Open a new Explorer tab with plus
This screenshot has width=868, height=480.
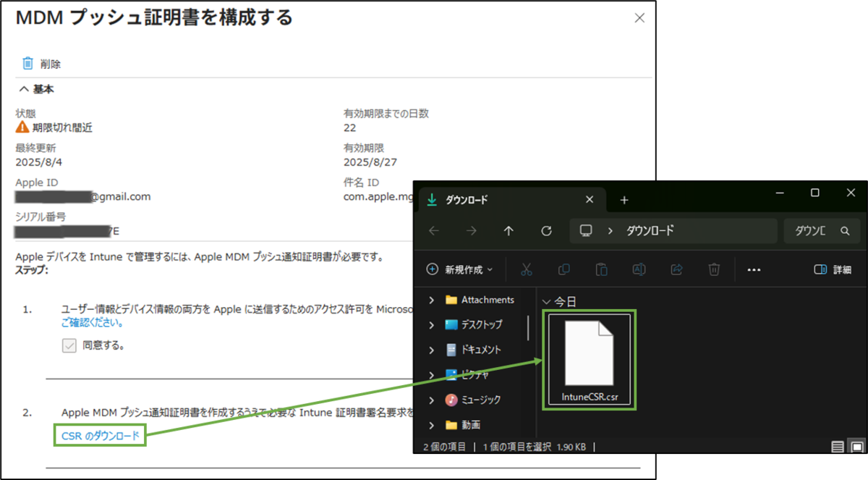pos(625,200)
